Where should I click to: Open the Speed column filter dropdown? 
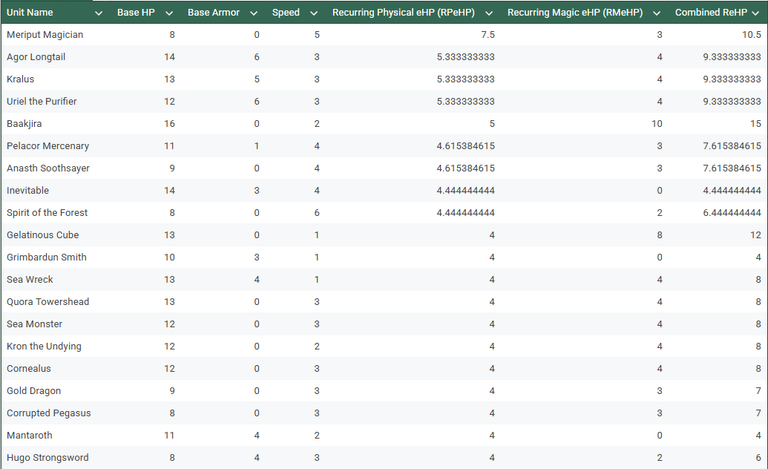point(314,13)
